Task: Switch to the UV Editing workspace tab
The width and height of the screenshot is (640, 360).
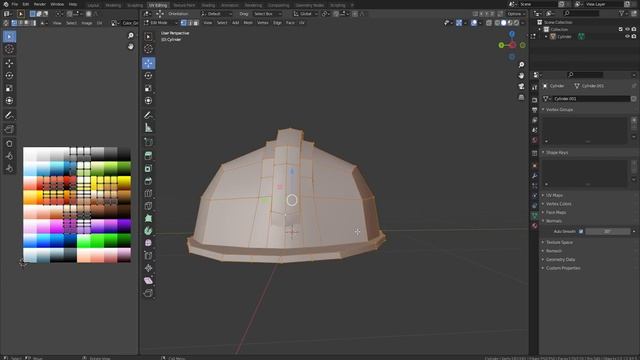Action: coord(158,5)
